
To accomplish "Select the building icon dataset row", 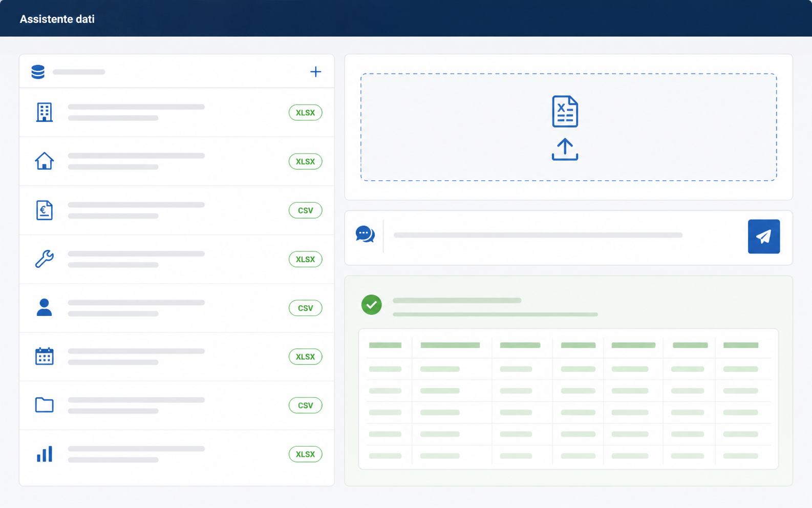I will pyautogui.click(x=177, y=113).
